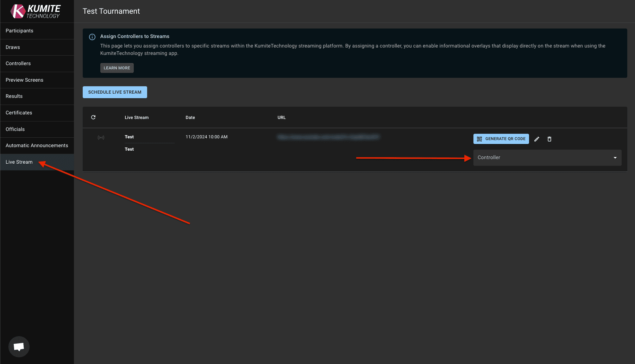
Task: Select the Test live stream name
Action: pos(129,137)
